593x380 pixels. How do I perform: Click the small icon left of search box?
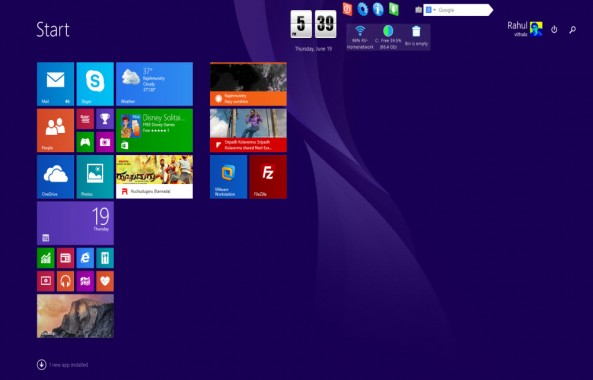pyautogui.click(x=418, y=10)
